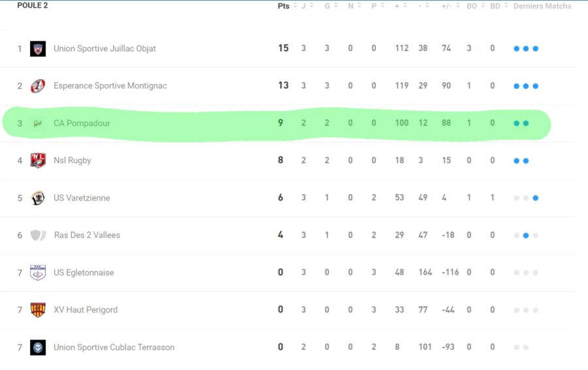Sort standings by G (wins) column

[327, 6]
